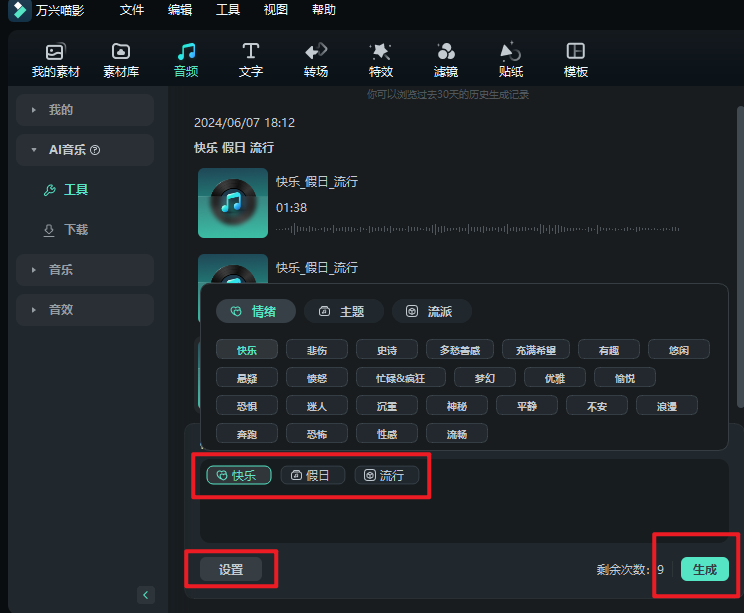Viewport: 744px width, 613px height.
Task: Collapse the AI音乐 sidebar section
Action: 85,150
